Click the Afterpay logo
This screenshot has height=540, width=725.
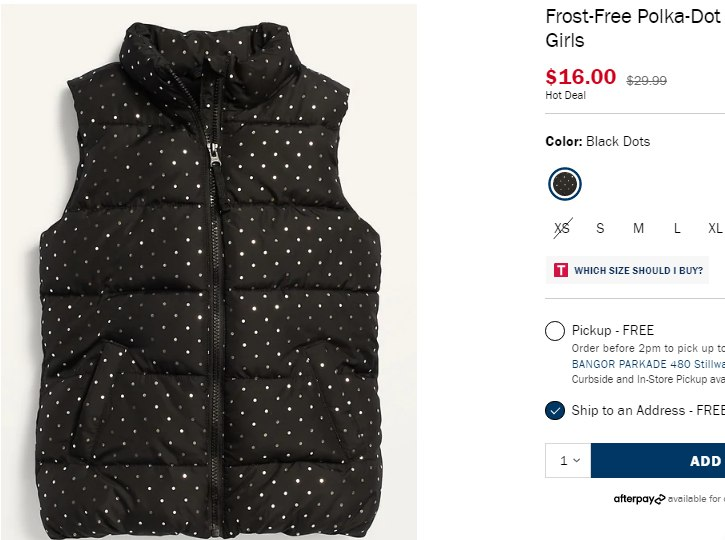[639, 499]
